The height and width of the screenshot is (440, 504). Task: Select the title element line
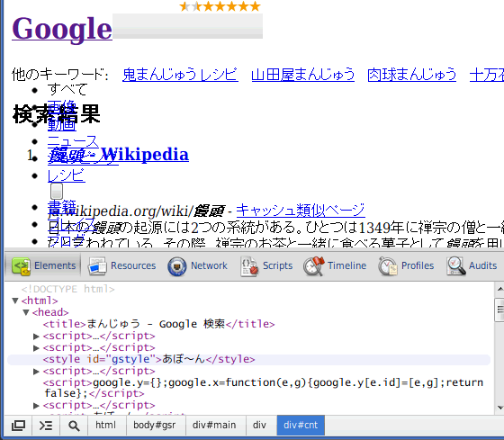click(159, 324)
